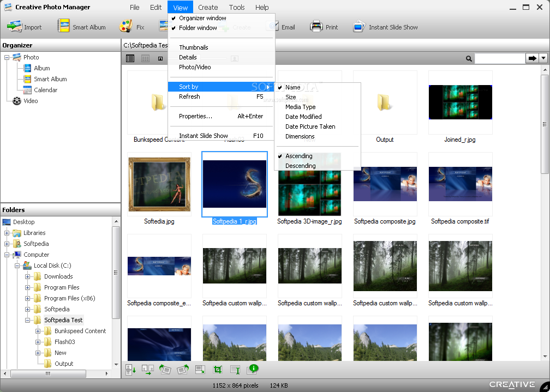The width and height of the screenshot is (550, 392).
Task: Open Calendar in the Organizer tree
Action: (46, 90)
